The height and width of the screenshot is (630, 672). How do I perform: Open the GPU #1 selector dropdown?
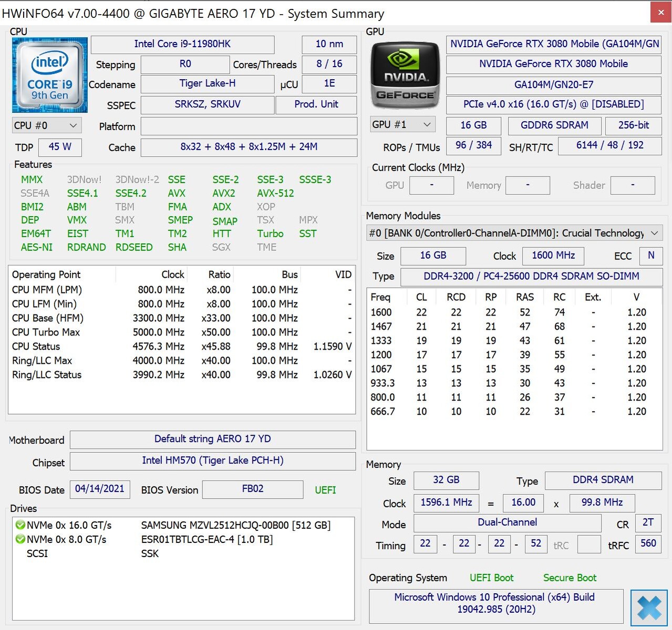pyautogui.click(x=403, y=124)
